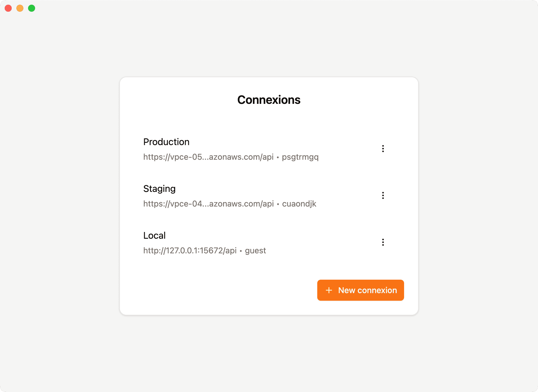Click the plus icon on New connexion button
This screenshot has width=538, height=392.
tap(329, 290)
